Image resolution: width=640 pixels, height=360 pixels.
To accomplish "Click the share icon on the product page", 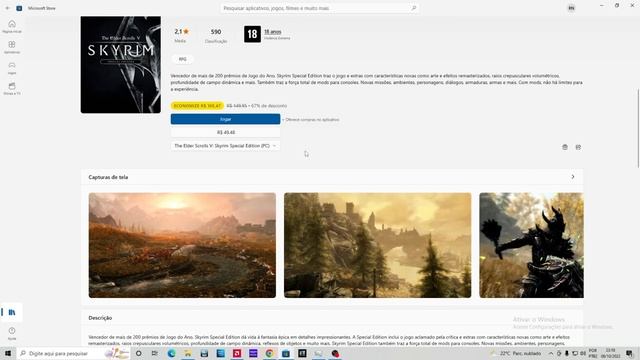I will (578, 147).
